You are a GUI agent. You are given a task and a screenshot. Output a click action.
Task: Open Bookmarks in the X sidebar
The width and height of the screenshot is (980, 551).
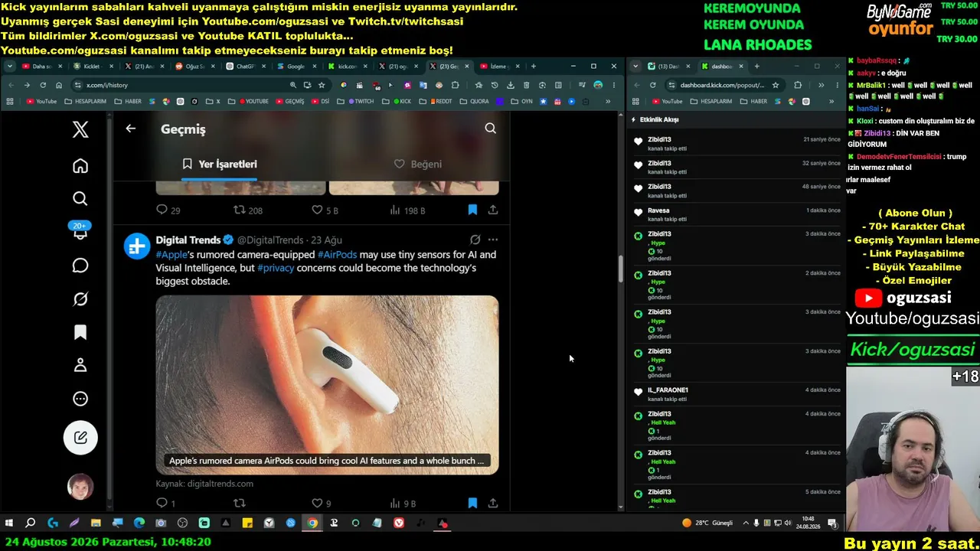[x=80, y=332]
